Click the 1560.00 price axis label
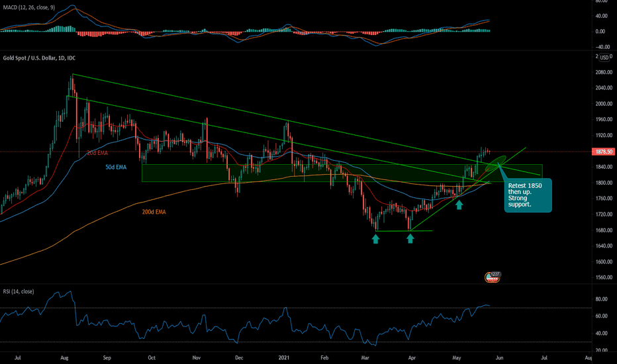617x364 pixels. click(604, 277)
